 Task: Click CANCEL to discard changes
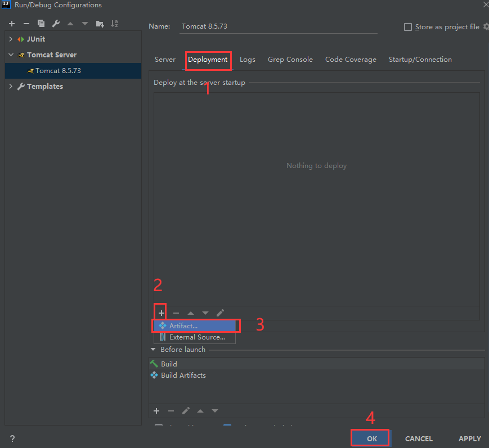point(418,438)
